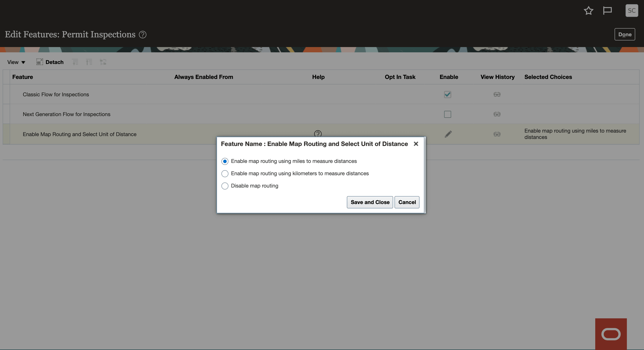
Task: Close the Feature Name dialog
Action: point(416,144)
